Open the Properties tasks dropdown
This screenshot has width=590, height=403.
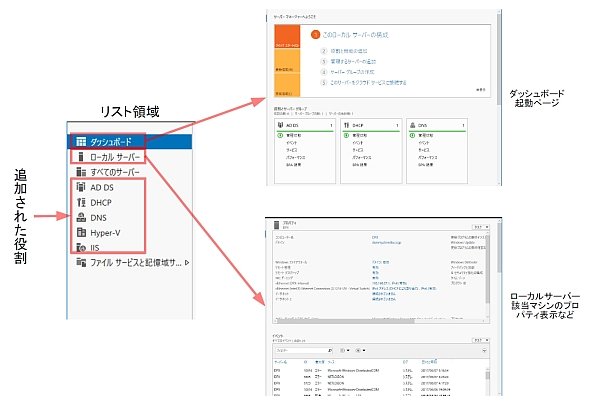pyautogui.click(x=481, y=227)
